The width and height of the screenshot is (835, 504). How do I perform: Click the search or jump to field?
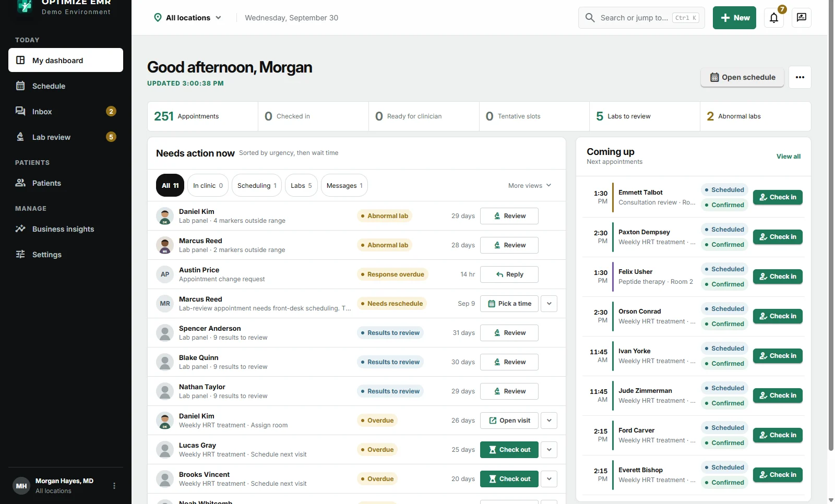pyautogui.click(x=641, y=18)
